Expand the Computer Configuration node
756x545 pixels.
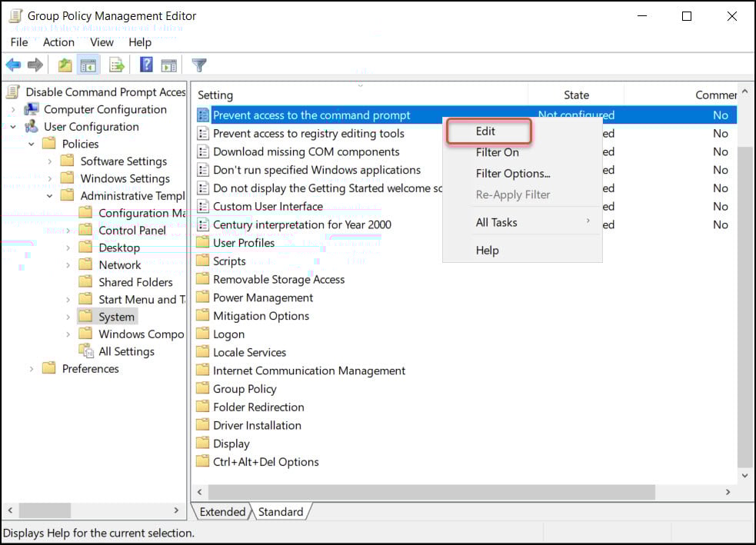click(x=13, y=110)
